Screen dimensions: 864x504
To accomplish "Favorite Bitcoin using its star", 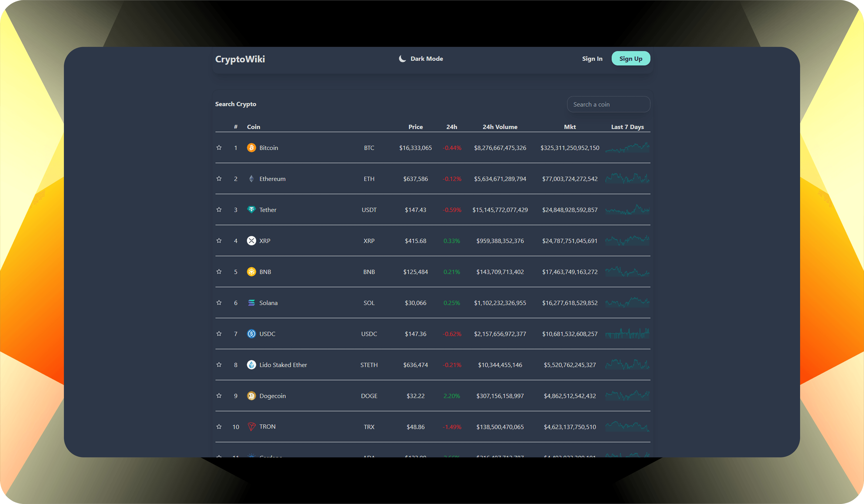I will point(219,147).
